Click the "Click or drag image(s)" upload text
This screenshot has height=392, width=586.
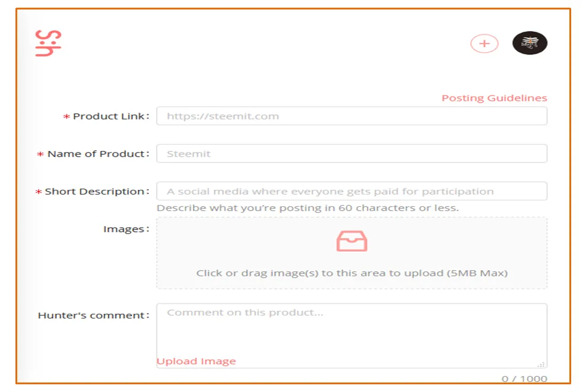click(351, 273)
